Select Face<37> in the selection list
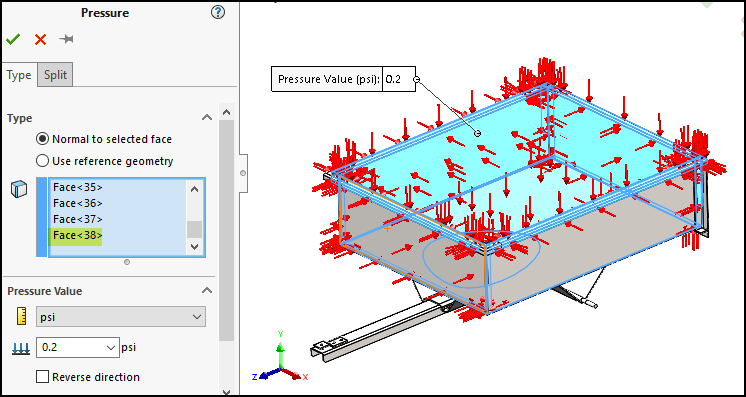This screenshot has height=397, width=746. coord(78,219)
